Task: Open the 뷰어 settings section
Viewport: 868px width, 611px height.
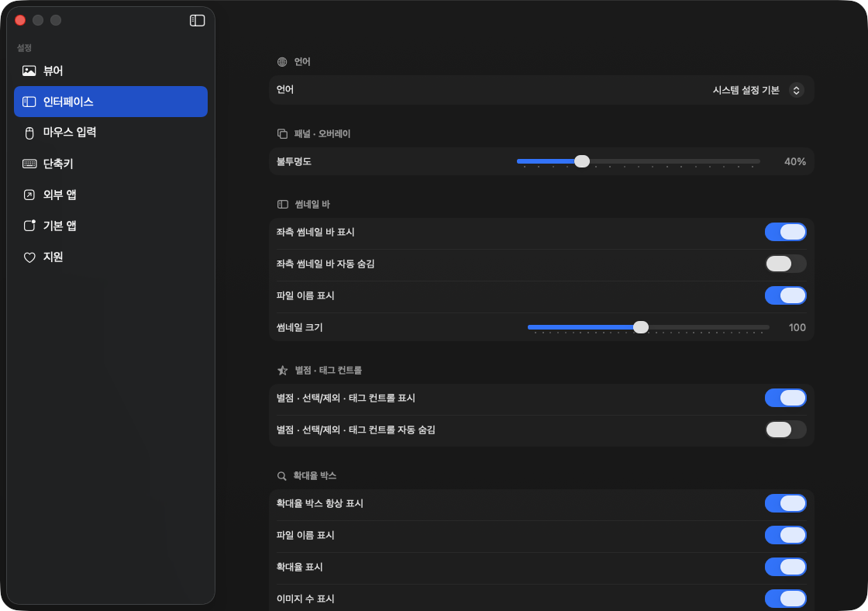Action: pyautogui.click(x=111, y=71)
